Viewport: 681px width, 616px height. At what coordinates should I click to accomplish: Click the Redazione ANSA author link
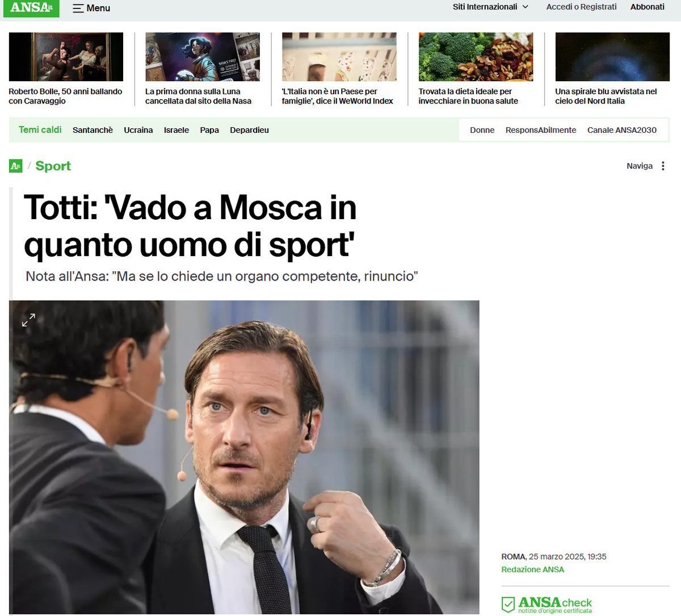[x=533, y=569]
